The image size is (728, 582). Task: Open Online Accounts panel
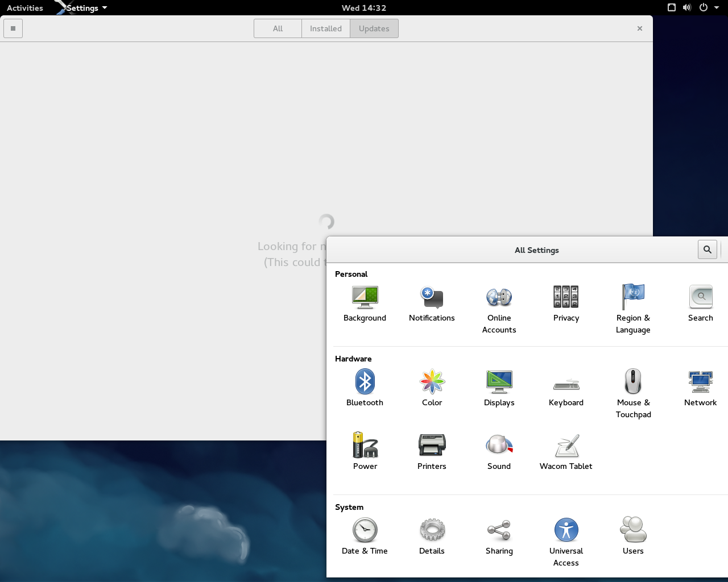[499, 310]
